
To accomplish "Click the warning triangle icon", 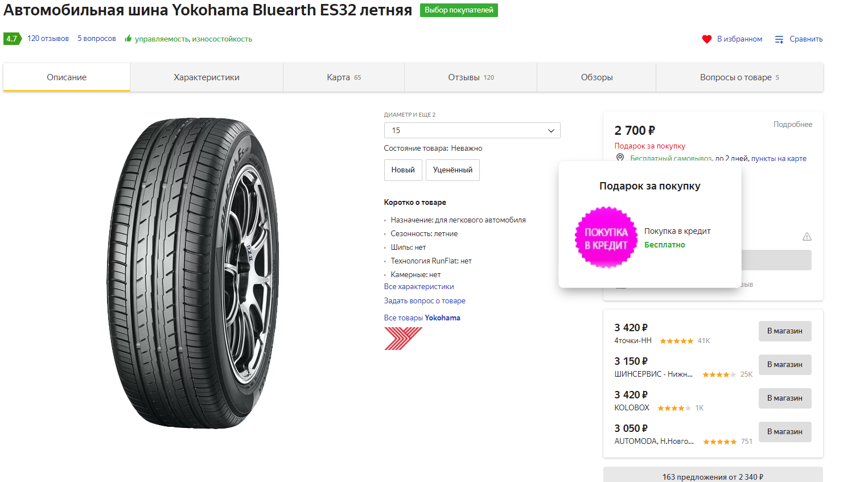I will (807, 237).
